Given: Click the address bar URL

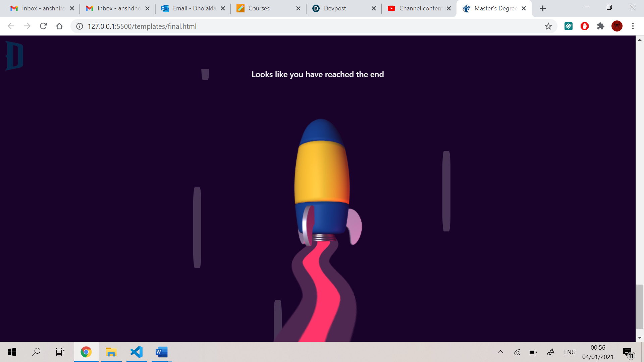Looking at the screenshot, I should pyautogui.click(x=142, y=26).
